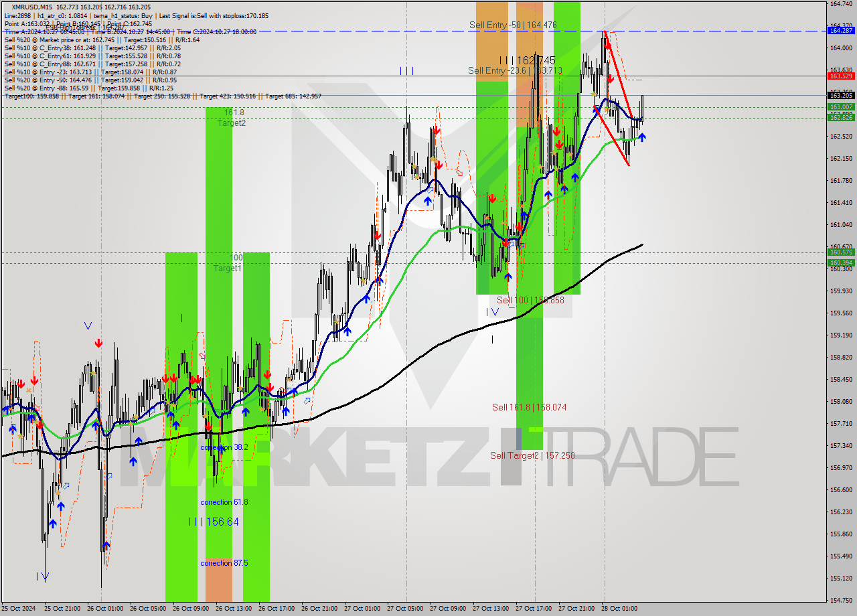
Task: Click the green 163.007 price tag
Action: coord(841,107)
